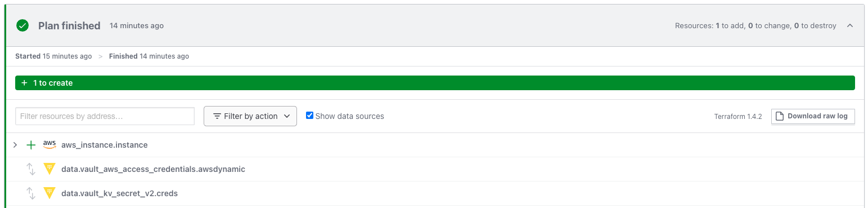
Task: Click the document icon in Download raw log
Action: pos(780,116)
